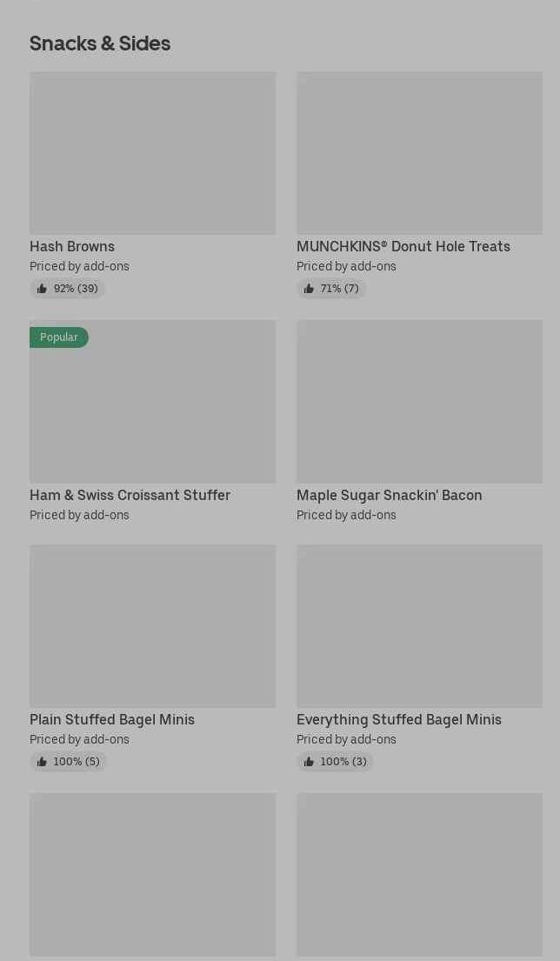Open the Hash Browns item image
560x961 pixels.
pos(152,153)
